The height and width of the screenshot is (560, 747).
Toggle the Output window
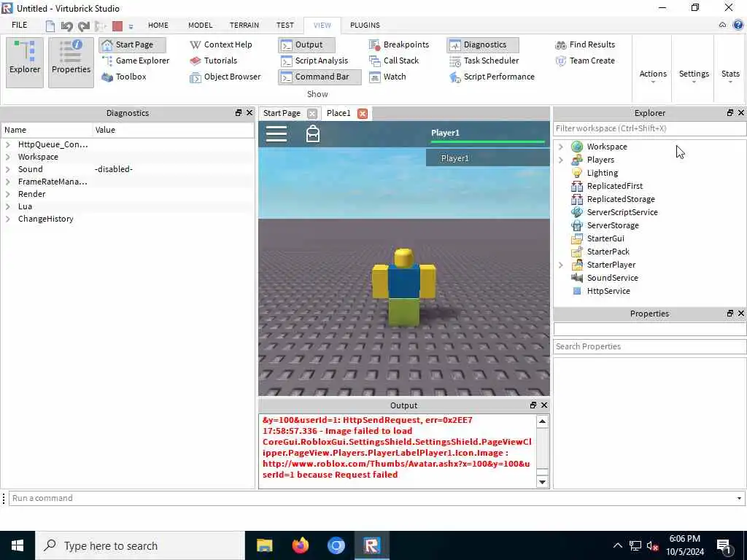click(x=307, y=44)
